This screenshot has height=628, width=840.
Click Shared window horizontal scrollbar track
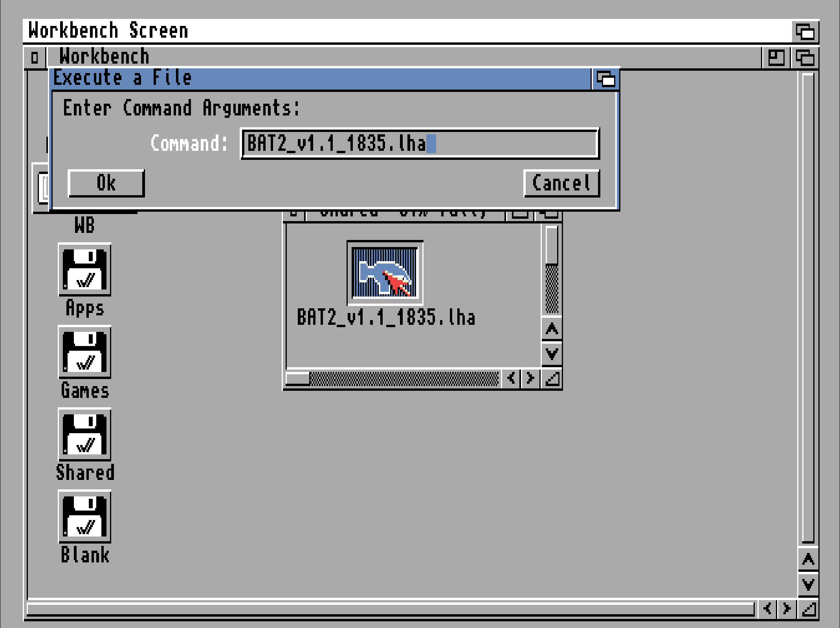[405, 379]
